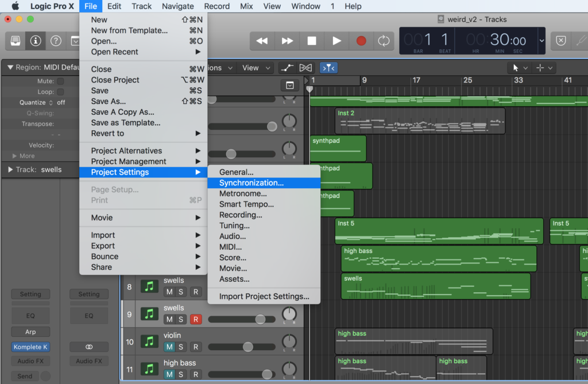Click the document icon beside the weird_v2 title
This screenshot has width=588, height=384.
(x=441, y=19)
